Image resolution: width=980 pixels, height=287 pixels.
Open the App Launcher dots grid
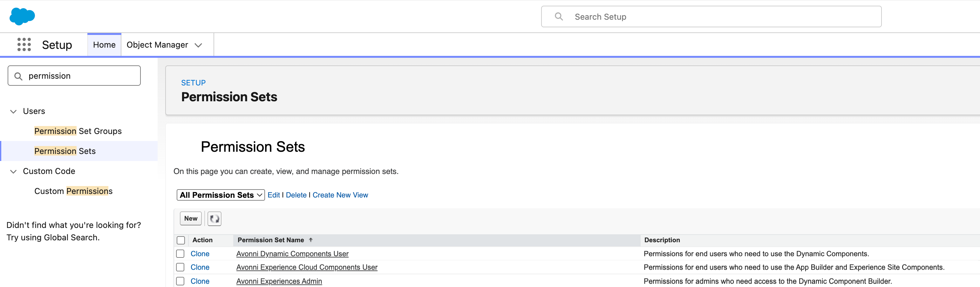24,44
